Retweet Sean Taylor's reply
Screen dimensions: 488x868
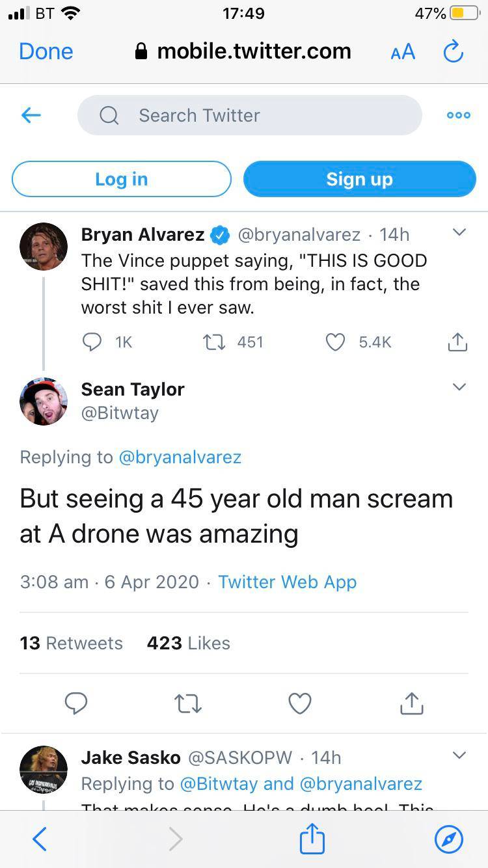[189, 703]
